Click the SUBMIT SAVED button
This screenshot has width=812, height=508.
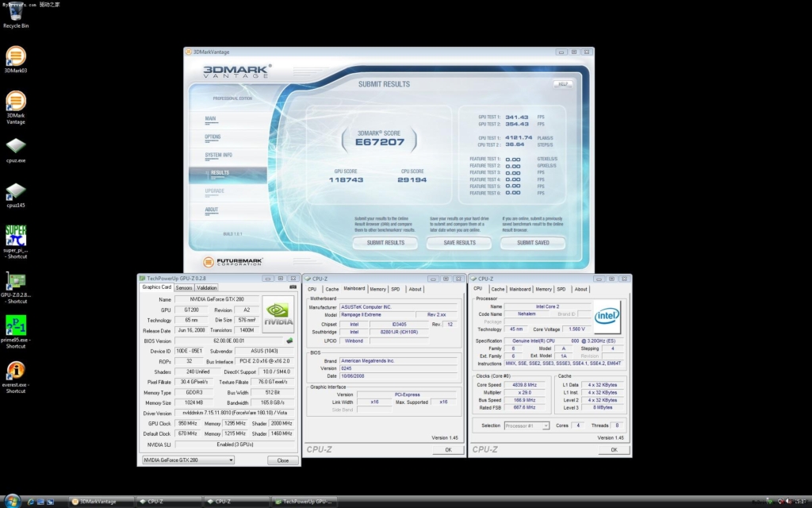[x=533, y=243]
